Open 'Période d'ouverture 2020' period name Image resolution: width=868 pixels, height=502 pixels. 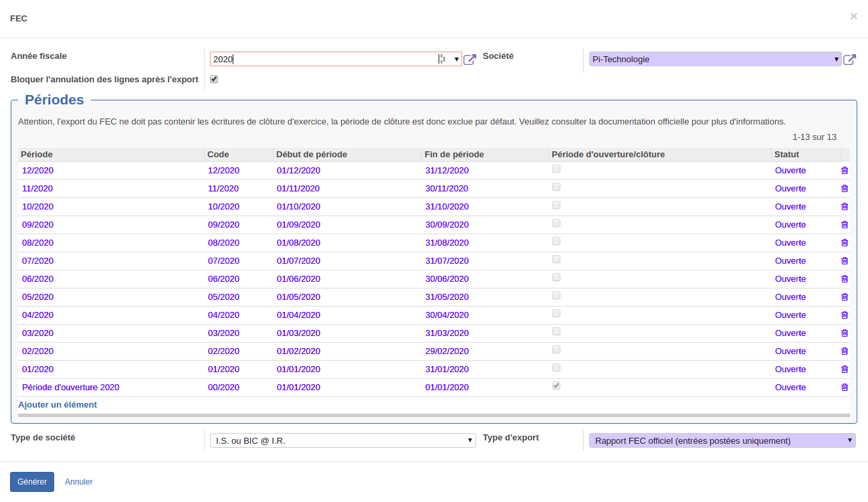[x=71, y=388]
